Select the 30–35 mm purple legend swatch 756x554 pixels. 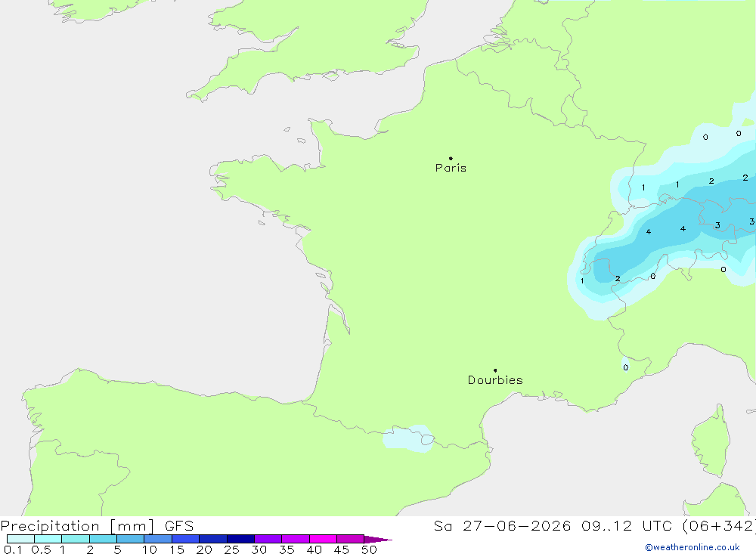(268, 539)
